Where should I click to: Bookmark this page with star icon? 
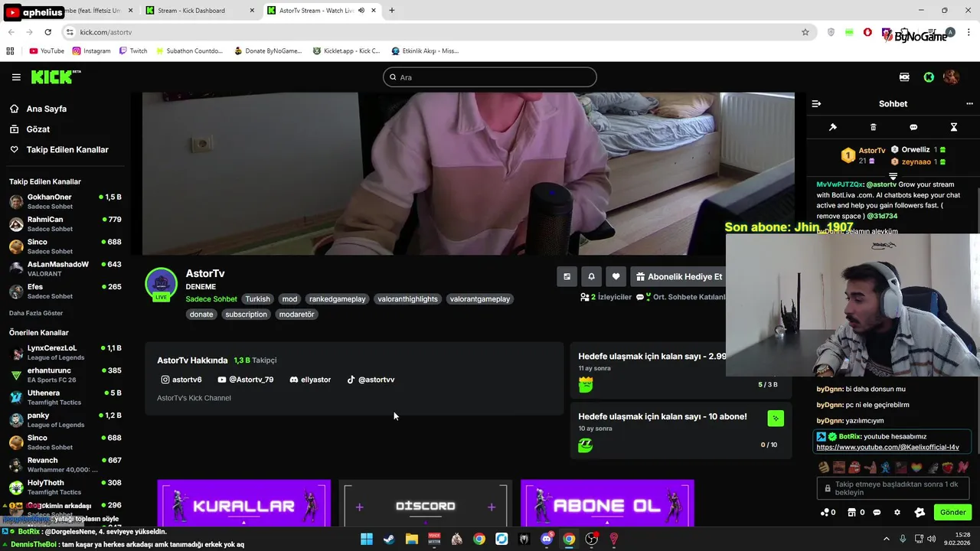click(805, 32)
